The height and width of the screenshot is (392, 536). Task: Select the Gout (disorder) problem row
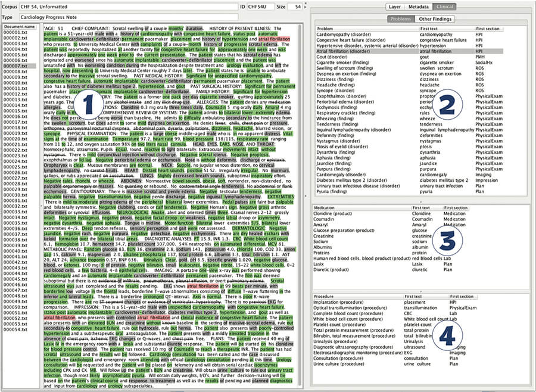[x=410, y=57]
